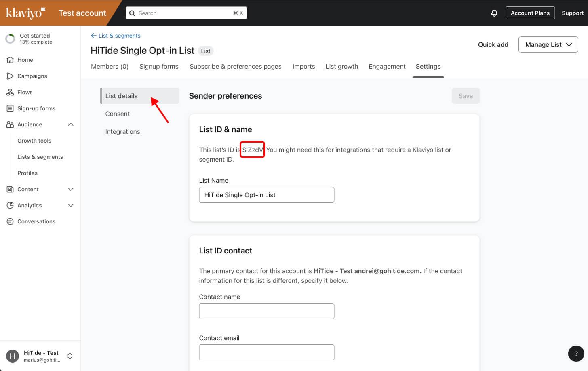Image resolution: width=588 pixels, height=371 pixels.
Task: Click the List Name input field
Action: tap(267, 195)
